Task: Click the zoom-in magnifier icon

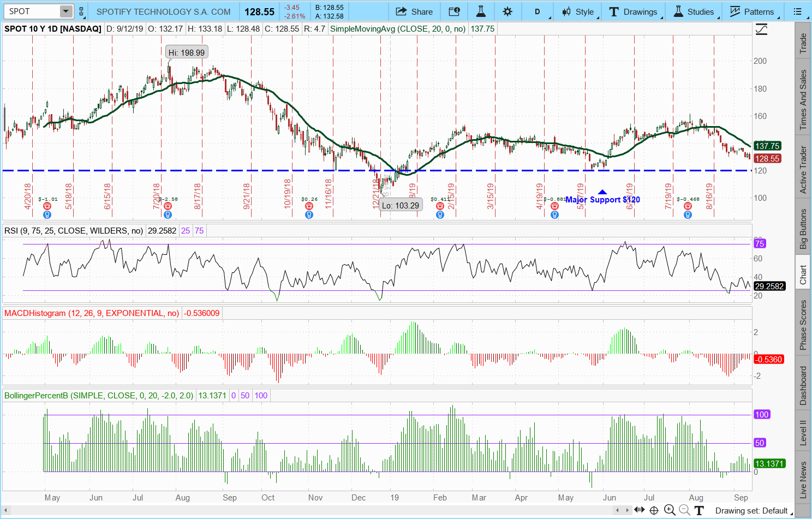Action: point(670,510)
